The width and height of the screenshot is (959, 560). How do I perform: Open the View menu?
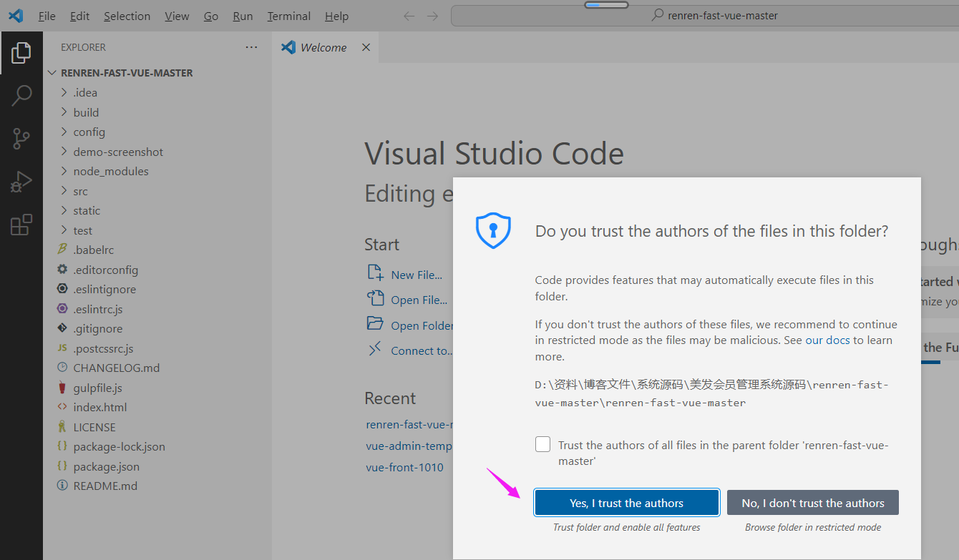point(177,16)
